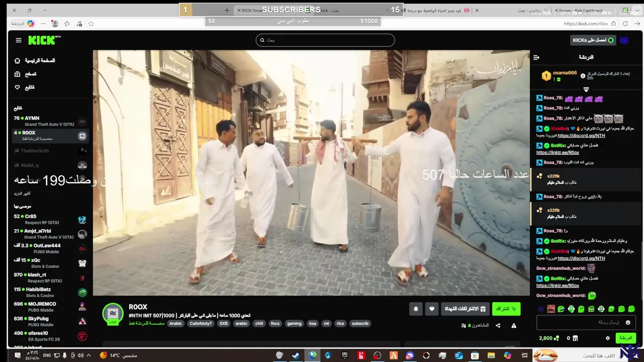The width and height of the screenshot is (644, 362).
Task: Click the subscrib tag
Action: pos(360,324)
